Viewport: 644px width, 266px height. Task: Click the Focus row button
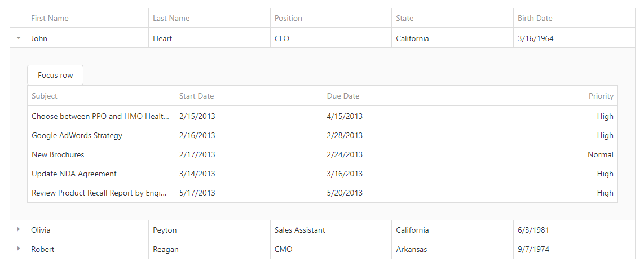point(55,75)
